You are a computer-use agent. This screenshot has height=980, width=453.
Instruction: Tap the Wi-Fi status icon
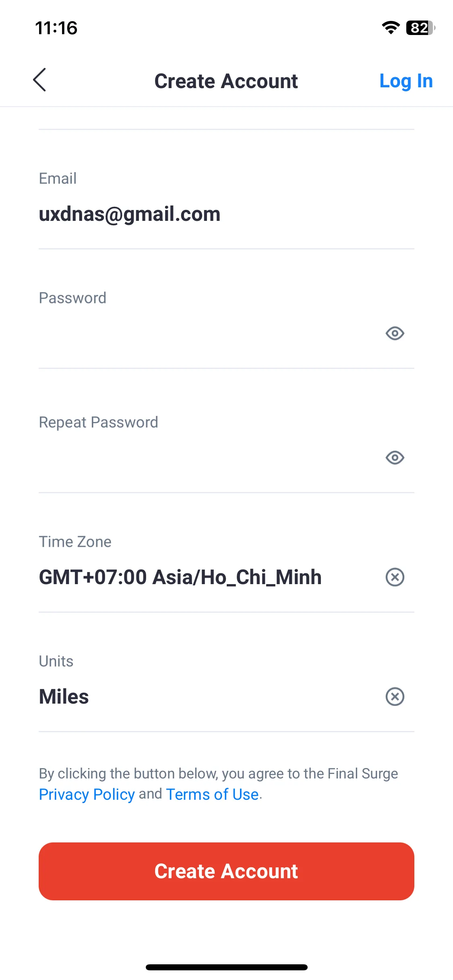tap(391, 28)
